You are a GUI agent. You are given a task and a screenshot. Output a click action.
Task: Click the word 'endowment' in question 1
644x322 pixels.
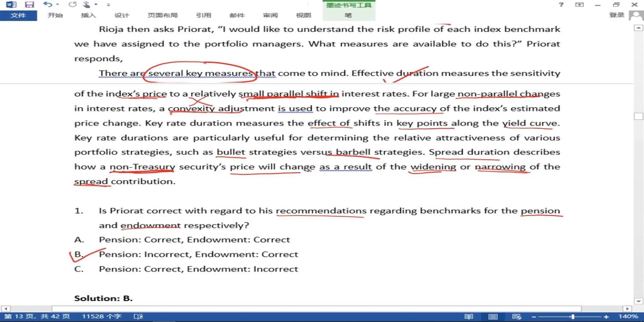click(x=151, y=225)
